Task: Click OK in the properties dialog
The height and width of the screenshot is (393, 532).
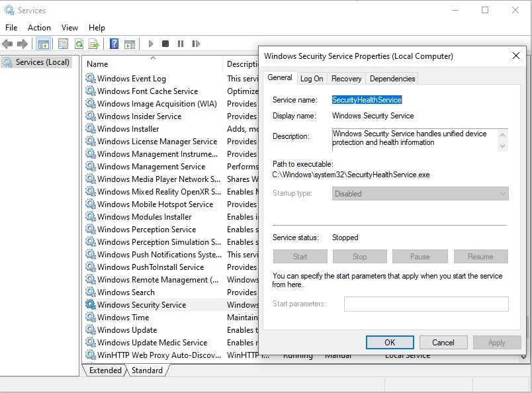Action: click(x=390, y=342)
